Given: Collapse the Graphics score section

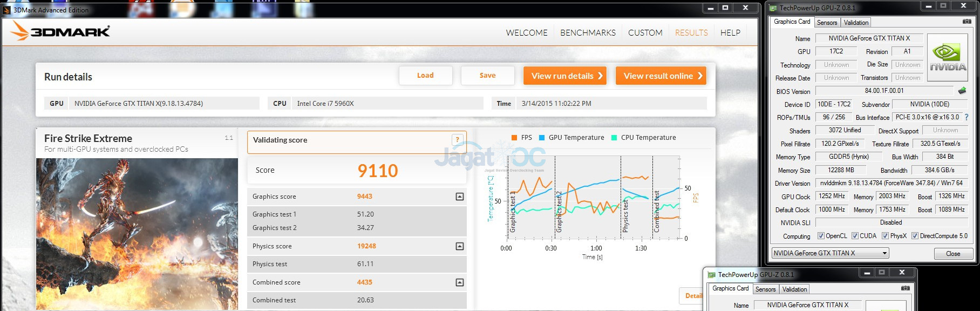Looking at the screenshot, I should point(459,197).
